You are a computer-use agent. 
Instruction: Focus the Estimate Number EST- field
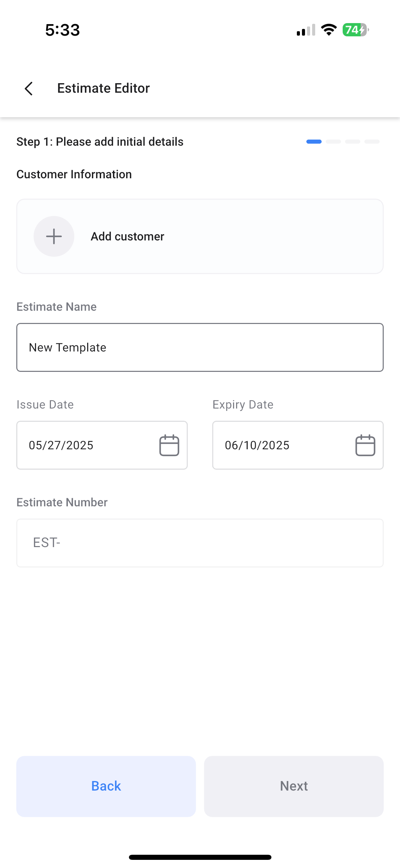pos(200,543)
